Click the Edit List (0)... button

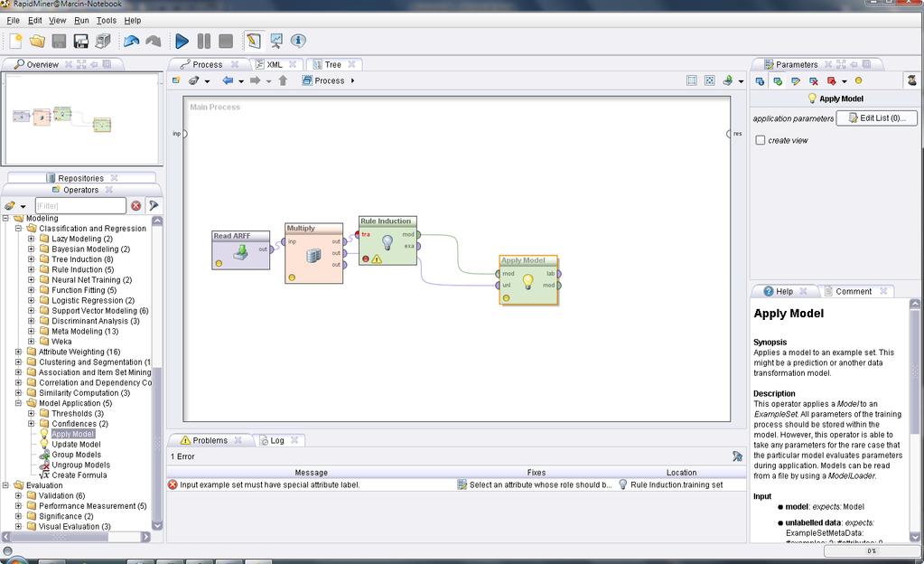(x=876, y=118)
